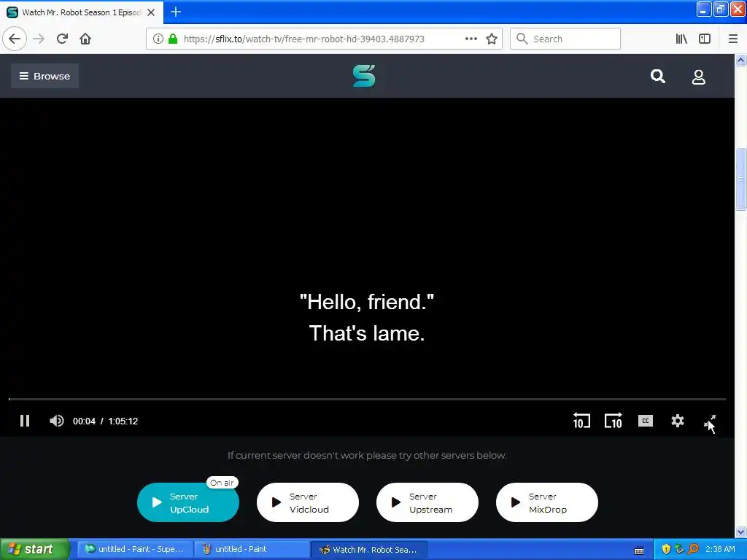Pause the video playback
This screenshot has height=560, width=747.
pos(25,421)
